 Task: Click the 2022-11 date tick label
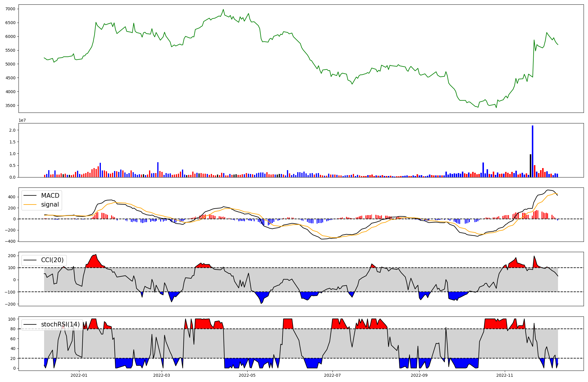click(505, 375)
